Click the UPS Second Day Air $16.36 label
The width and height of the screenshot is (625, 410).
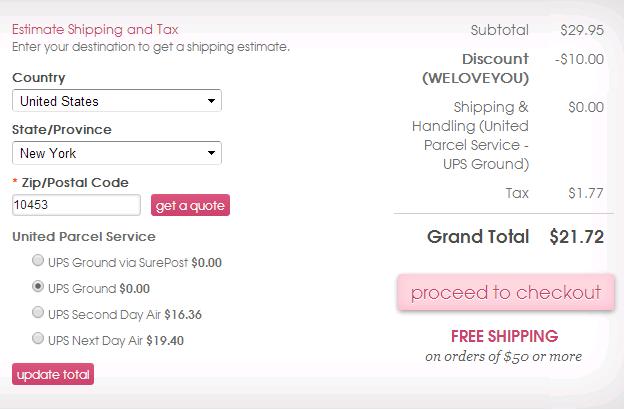pyautogui.click(x=125, y=314)
